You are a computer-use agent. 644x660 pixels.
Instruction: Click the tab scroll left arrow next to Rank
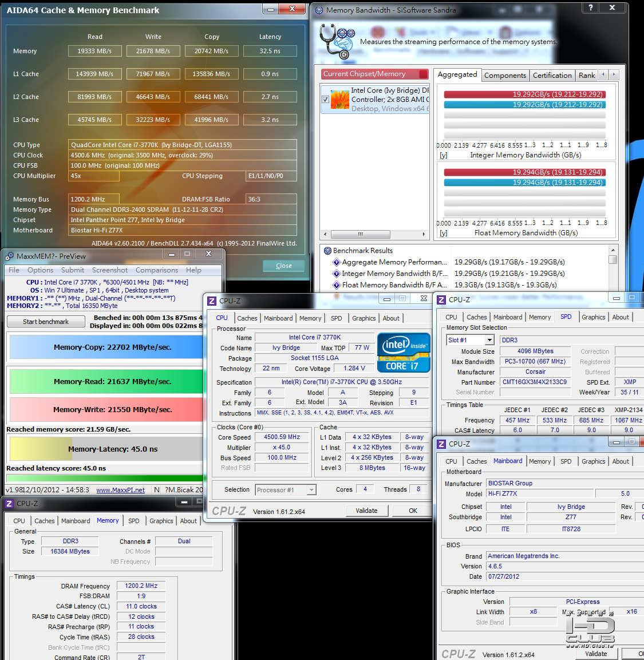(x=603, y=74)
